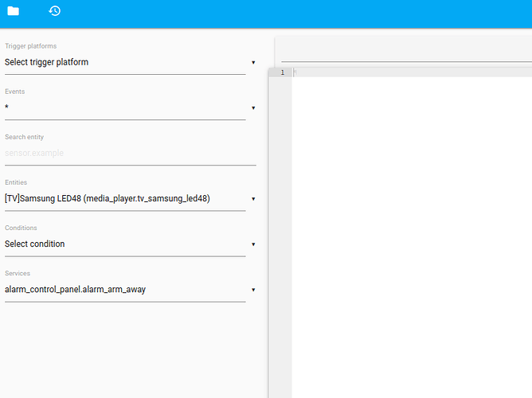
Task: Open the Services dropdown alarm_control_panel.alarm_arm_away
Action: tap(131, 290)
